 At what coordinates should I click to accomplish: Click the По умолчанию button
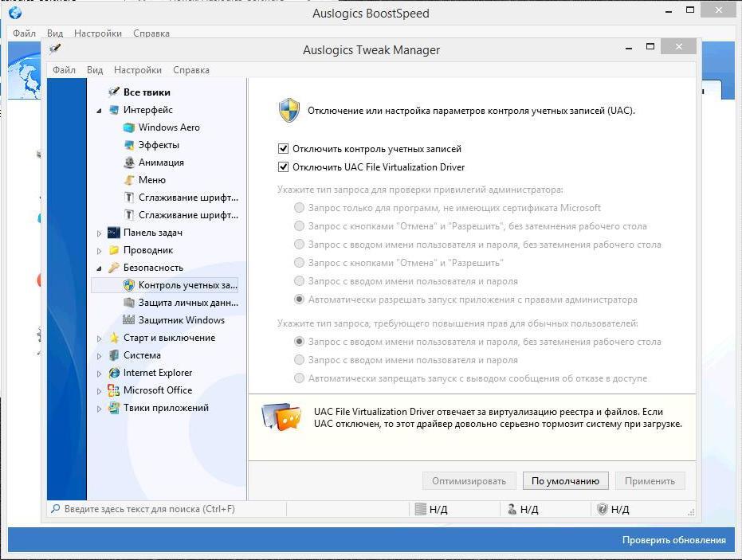click(566, 481)
